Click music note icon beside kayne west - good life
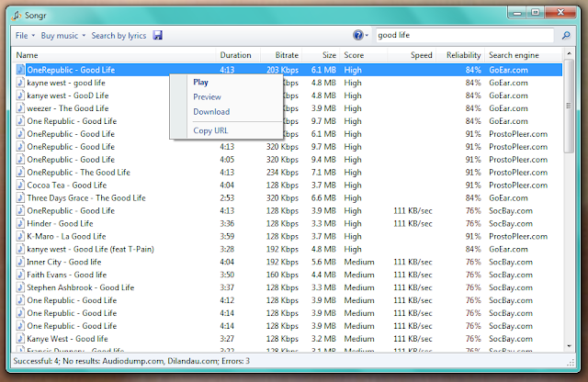588x382 pixels. coord(20,83)
